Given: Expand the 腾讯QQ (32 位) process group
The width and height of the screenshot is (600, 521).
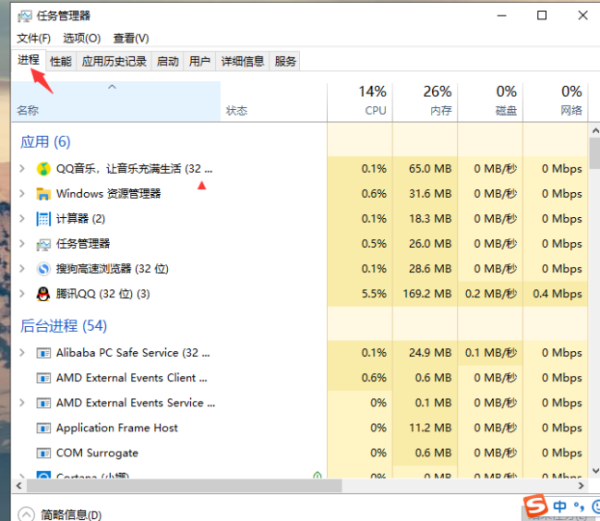Looking at the screenshot, I should tap(22, 294).
